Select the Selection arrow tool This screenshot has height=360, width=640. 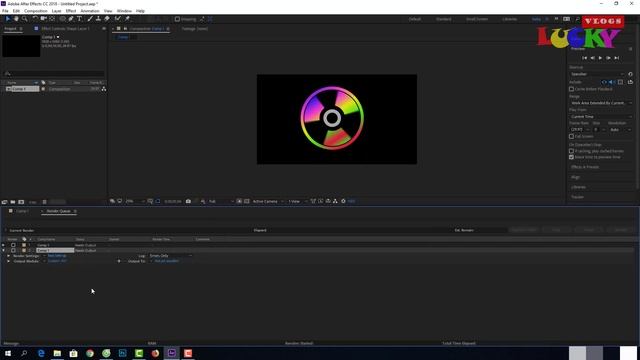click(8, 19)
